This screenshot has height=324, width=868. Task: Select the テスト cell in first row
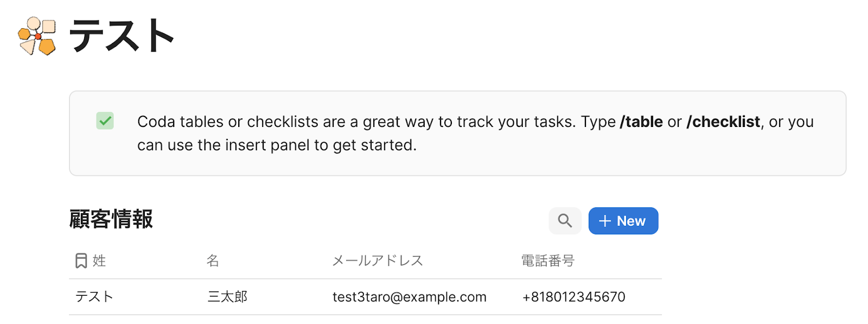coord(94,297)
